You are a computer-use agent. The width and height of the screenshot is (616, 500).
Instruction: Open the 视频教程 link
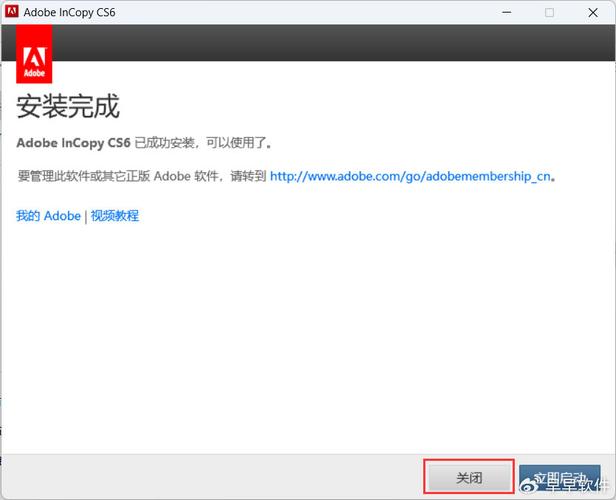tap(115, 216)
